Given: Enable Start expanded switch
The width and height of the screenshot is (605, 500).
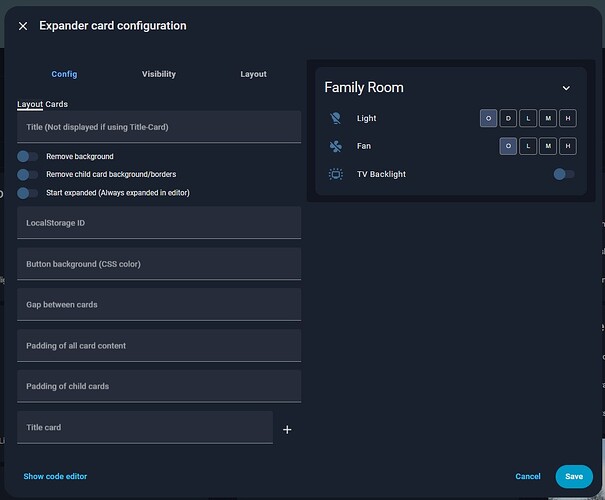Looking at the screenshot, I should 27,193.
